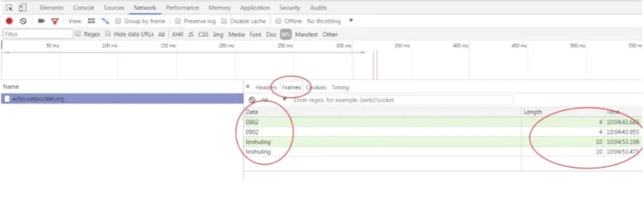Screen dimensions: 644x198
Task: Open the Sources tab
Action: tap(114, 8)
